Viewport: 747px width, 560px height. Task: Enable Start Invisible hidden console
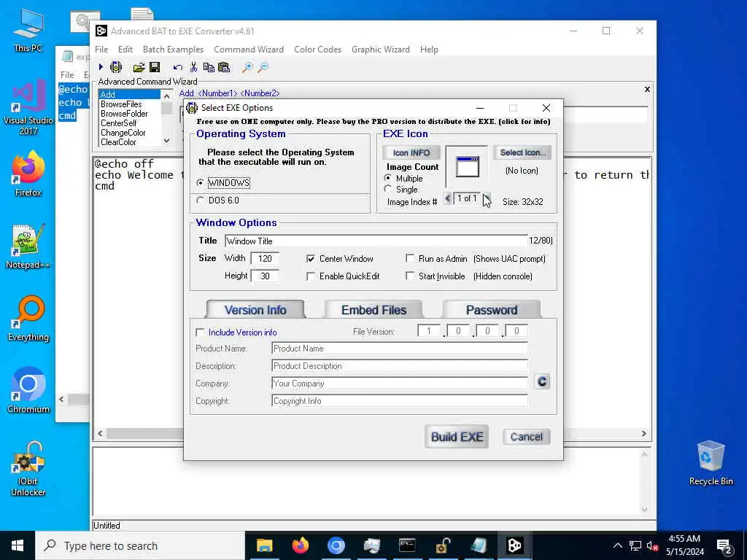pyautogui.click(x=410, y=276)
